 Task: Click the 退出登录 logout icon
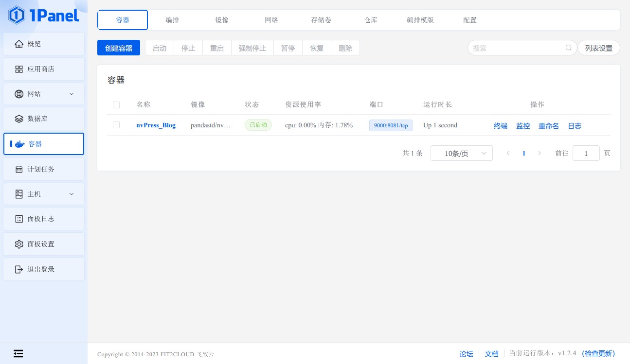tap(19, 269)
